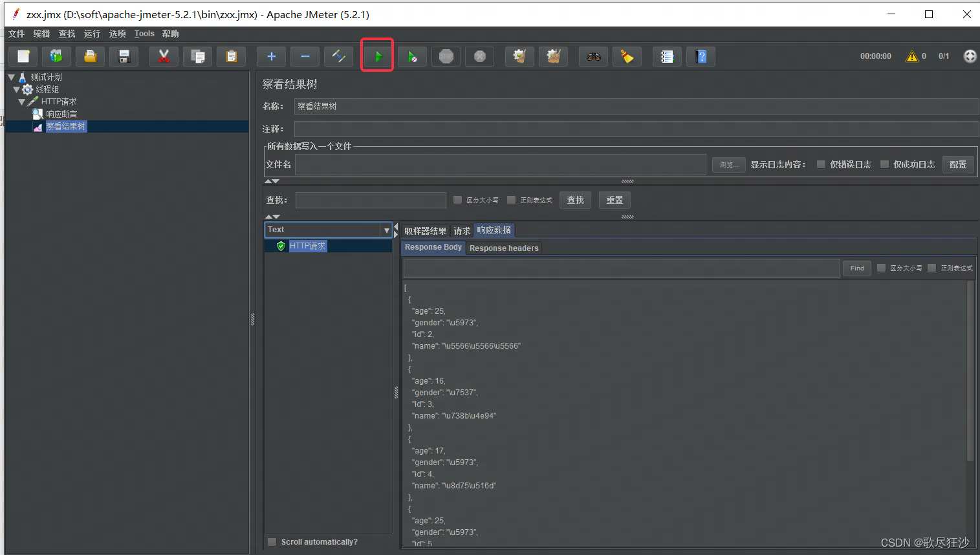
Task: Select the 响应数据 tab
Action: [494, 230]
